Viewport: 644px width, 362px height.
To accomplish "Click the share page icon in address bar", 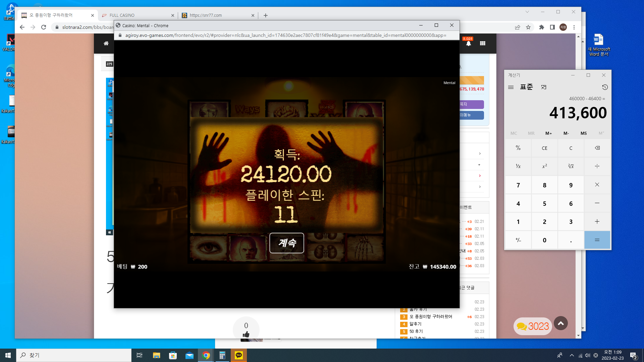I will [518, 27].
